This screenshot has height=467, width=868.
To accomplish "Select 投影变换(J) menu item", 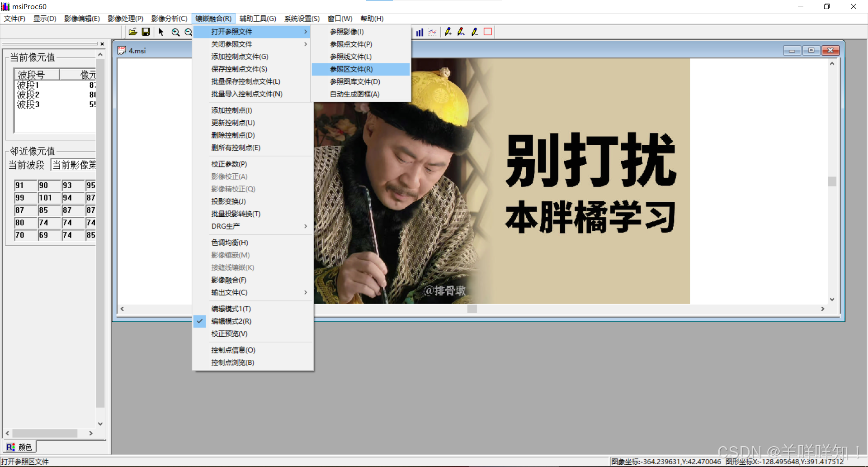I will pos(252,201).
